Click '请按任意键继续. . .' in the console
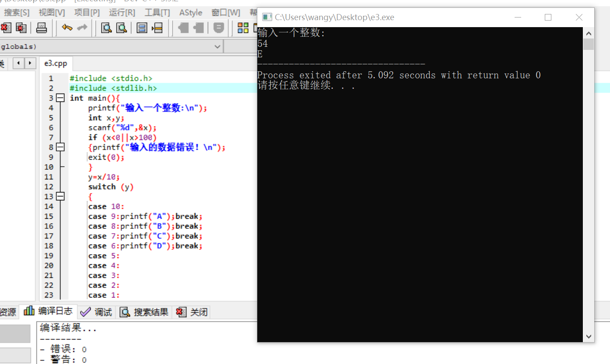Image resolution: width=610 pixels, height=364 pixels. click(306, 86)
